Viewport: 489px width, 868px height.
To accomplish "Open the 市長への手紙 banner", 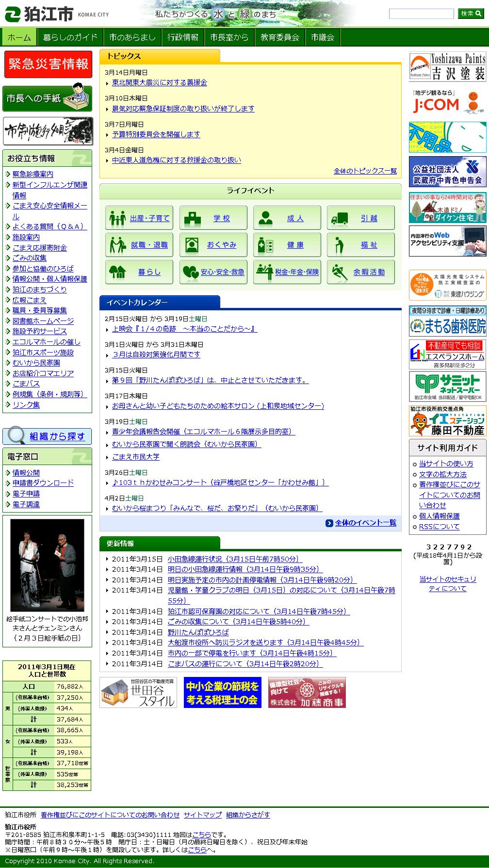I will point(47,98).
